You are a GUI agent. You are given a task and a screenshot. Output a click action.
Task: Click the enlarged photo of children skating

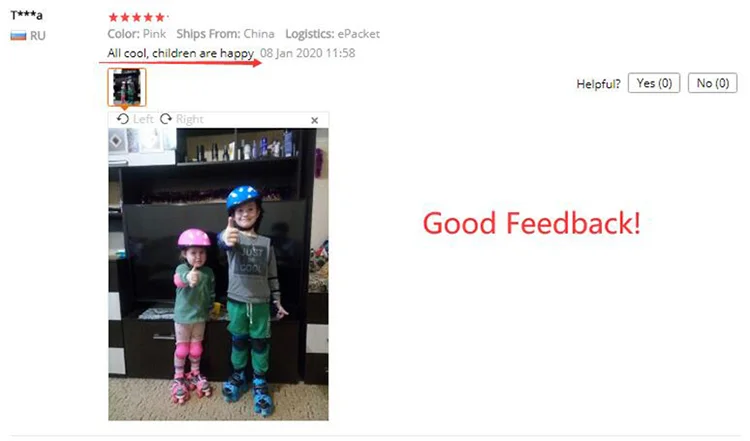[218, 274]
